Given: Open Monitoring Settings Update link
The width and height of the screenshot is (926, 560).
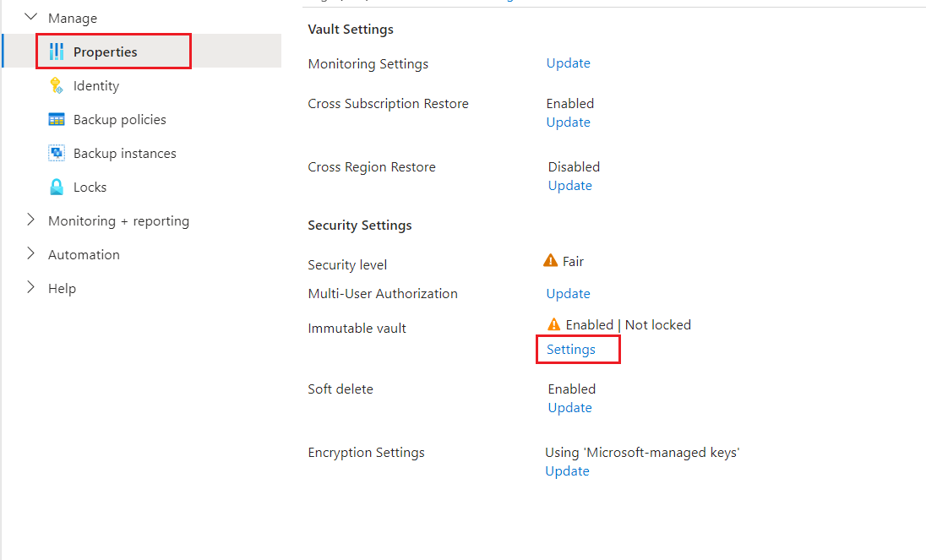Looking at the screenshot, I should [x=568, y=63].
